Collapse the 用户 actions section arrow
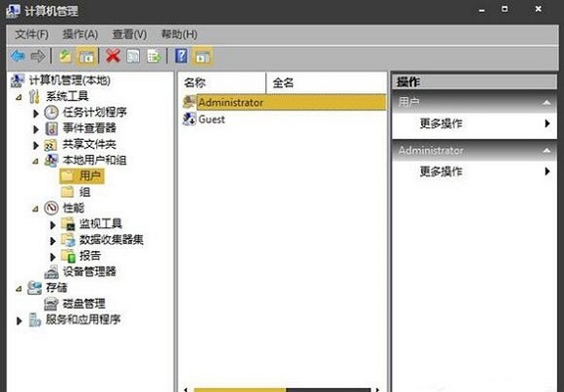 tap(546, 103)
